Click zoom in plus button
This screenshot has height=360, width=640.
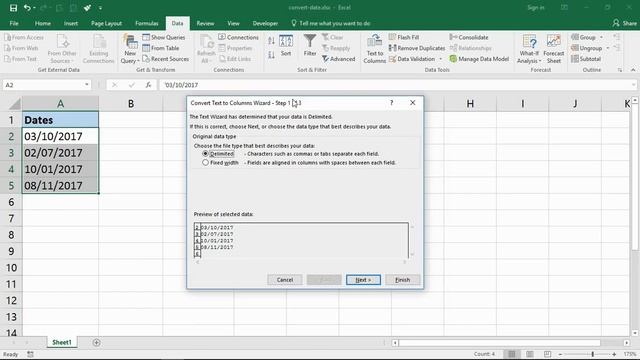(x=614, y=354)
